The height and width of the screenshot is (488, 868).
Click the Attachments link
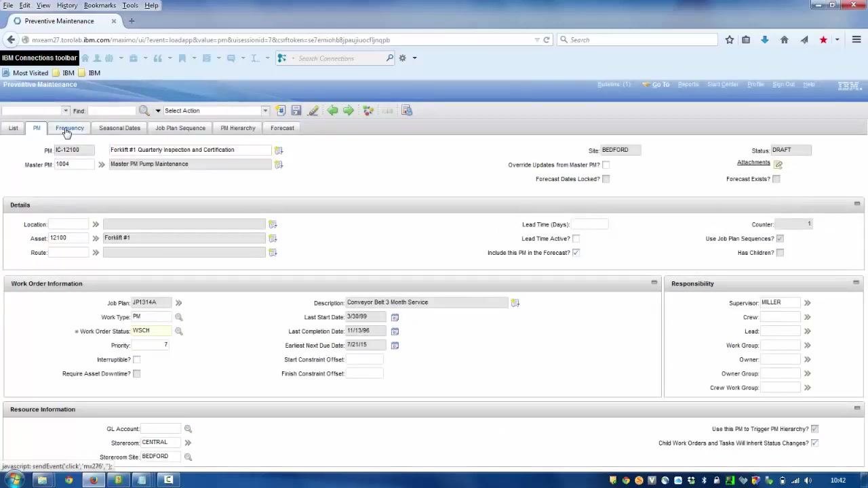753,163
